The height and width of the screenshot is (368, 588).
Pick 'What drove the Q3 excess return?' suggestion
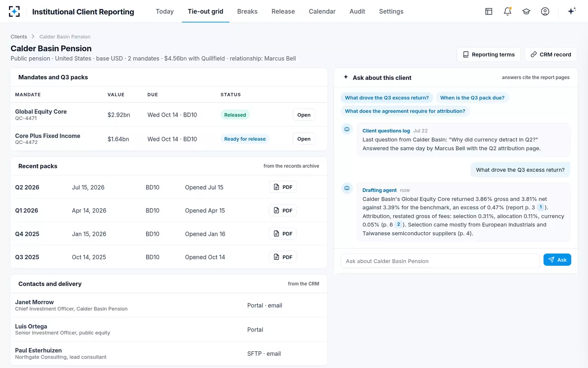[387, 98]
